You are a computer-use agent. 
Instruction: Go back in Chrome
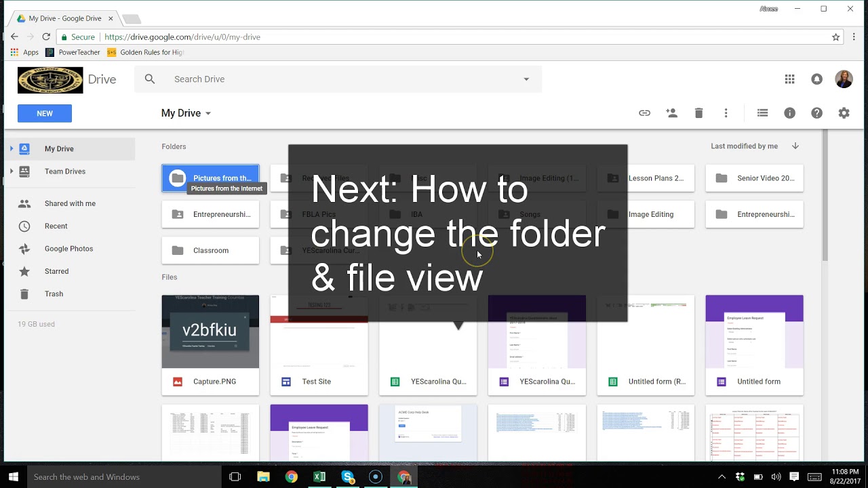coord(14,37)
